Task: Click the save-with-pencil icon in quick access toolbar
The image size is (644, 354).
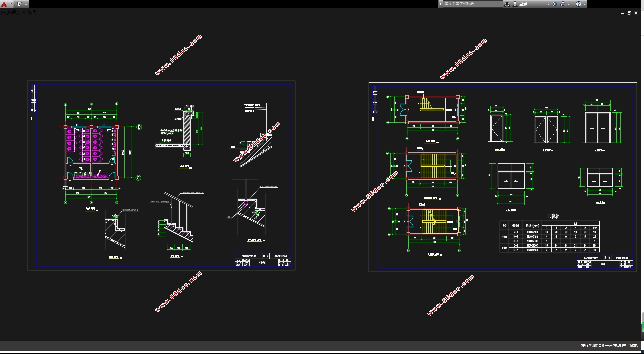Action: click(19, 4)
